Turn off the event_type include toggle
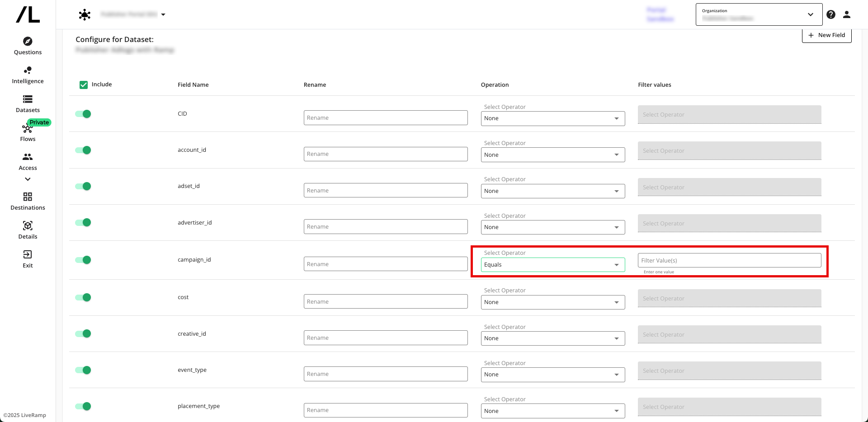 83,370
